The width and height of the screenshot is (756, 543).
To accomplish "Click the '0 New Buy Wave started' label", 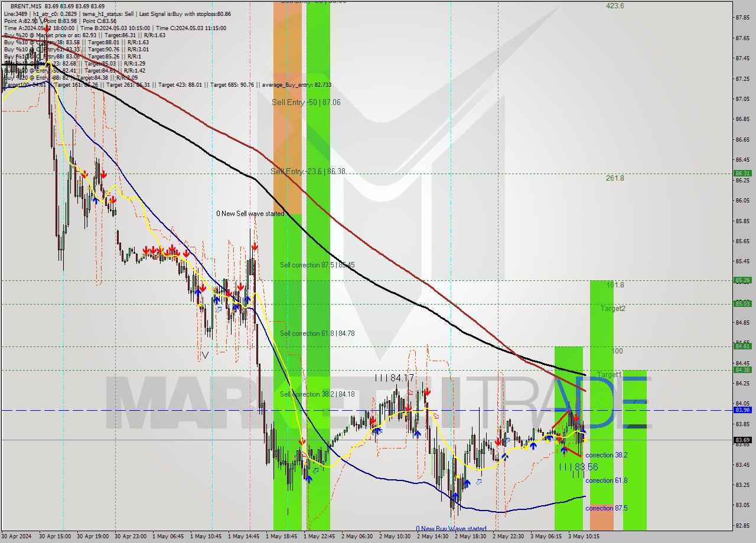I will coord(451,529).
